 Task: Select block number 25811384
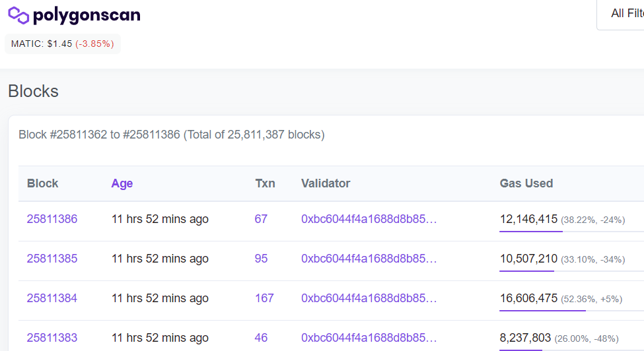click(52, 298)
